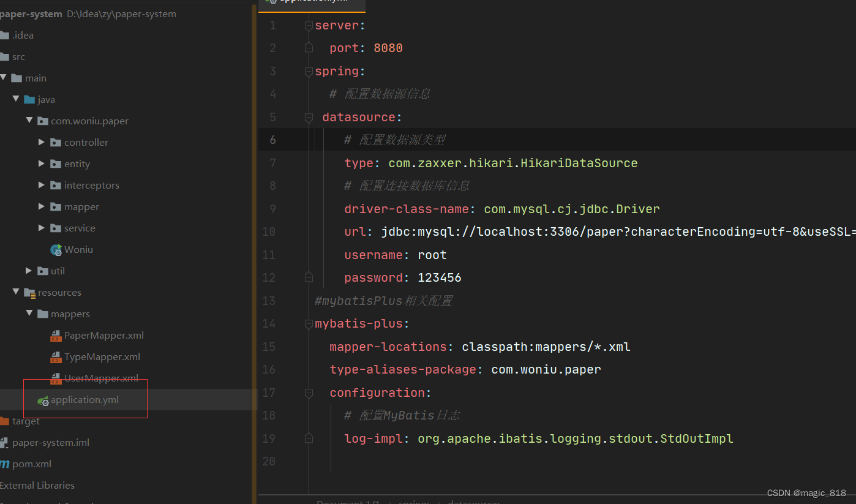Viewport: 856px width, 504px height.
Task: Select the Woniu class
Action: click(78, 249)
